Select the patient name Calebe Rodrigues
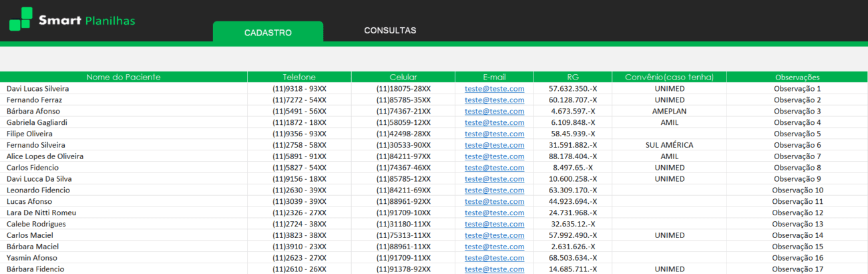The width and height of the screenshot is (868, 274). (x=35, y=224)
